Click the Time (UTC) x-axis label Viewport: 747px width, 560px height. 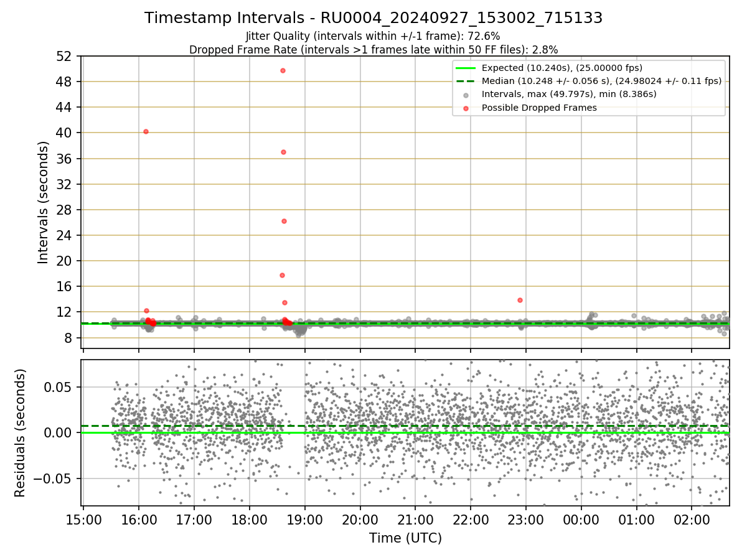[x=406, y=538]
